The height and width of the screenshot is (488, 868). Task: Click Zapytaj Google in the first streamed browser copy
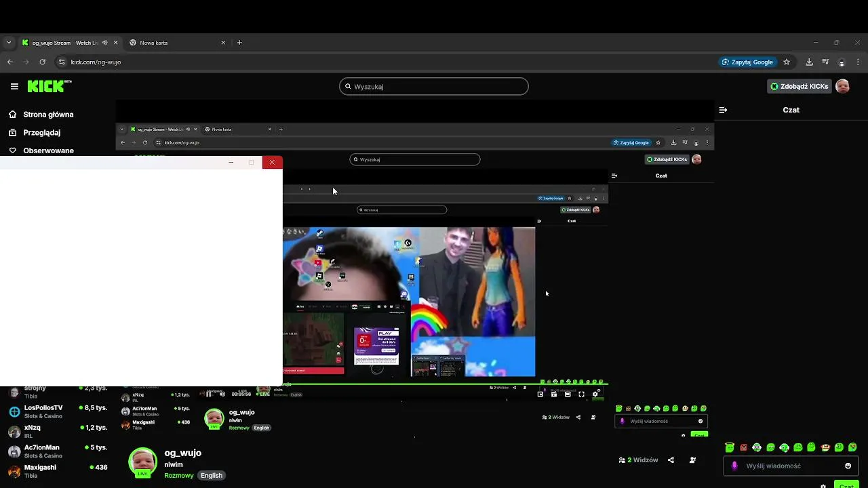coord(631,142)
